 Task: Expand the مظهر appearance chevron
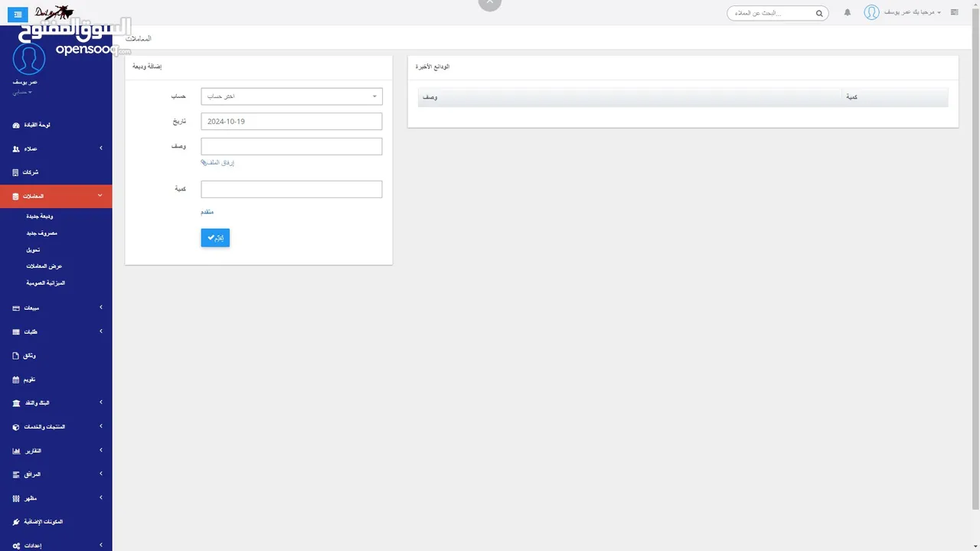point(101,497)
